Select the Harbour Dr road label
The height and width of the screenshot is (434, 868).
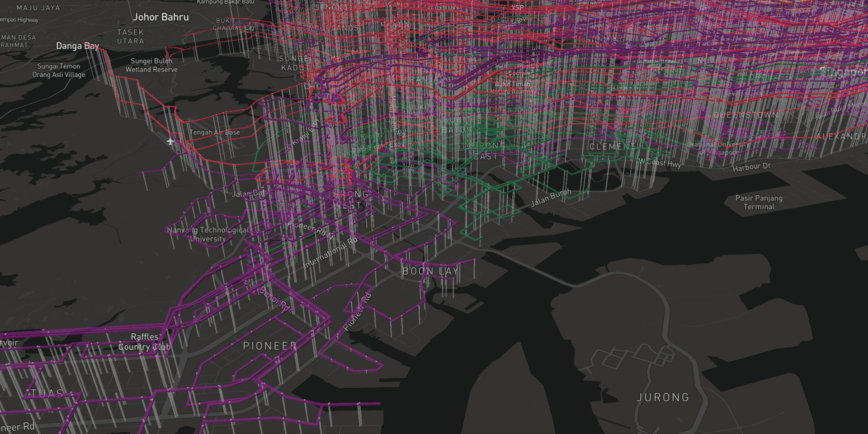point(751,167)
